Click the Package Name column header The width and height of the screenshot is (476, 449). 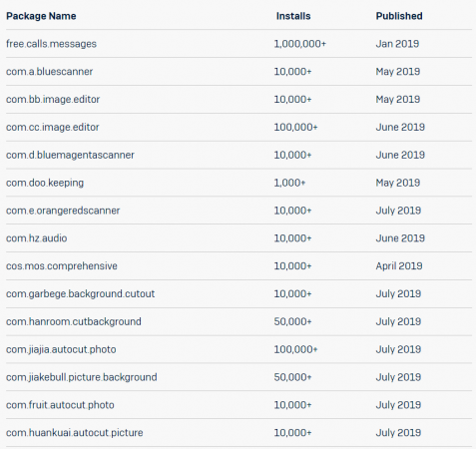[41, 16]
